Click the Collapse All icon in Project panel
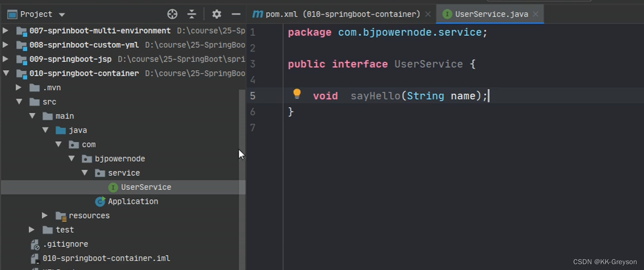Screen dimensions: 644x270 [x=192, y=14]
